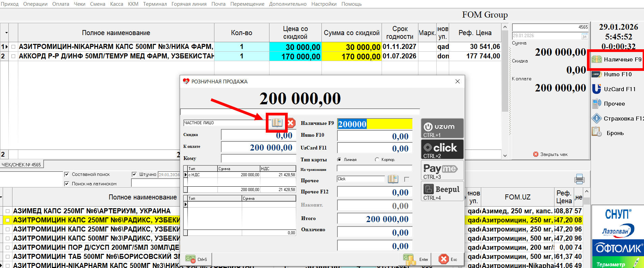Screen dimensions: 644x268
Task: Expand the receipt table column selector arrow
Action: click(6, 33)
